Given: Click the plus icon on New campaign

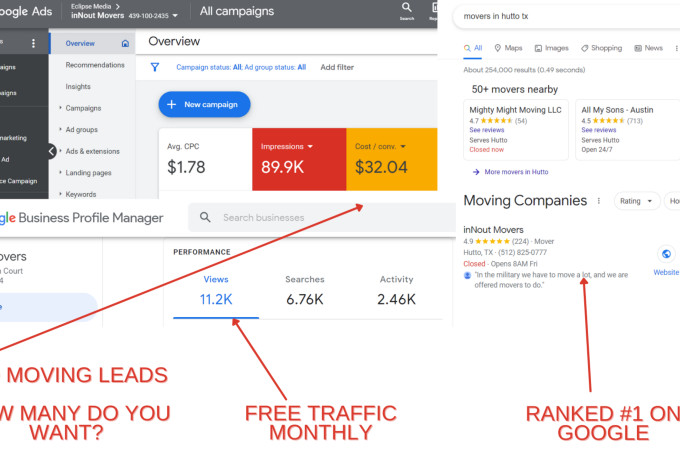Looking at the screenshot, I should pos(172,104).
